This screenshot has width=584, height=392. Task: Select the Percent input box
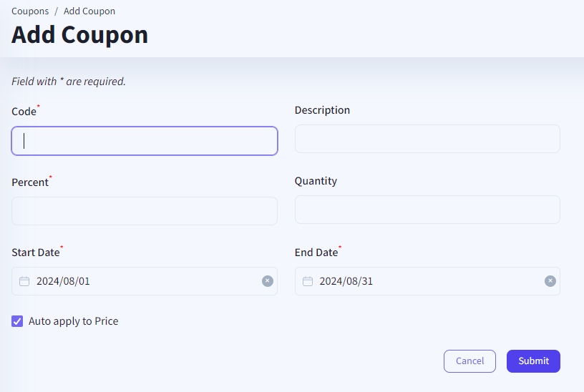pos(145,211)
